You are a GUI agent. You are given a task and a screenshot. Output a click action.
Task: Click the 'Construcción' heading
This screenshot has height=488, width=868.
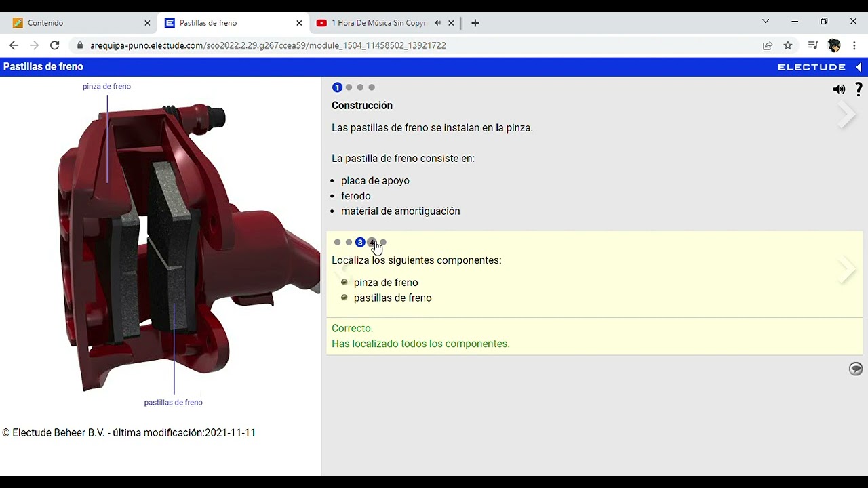[362, 106]
